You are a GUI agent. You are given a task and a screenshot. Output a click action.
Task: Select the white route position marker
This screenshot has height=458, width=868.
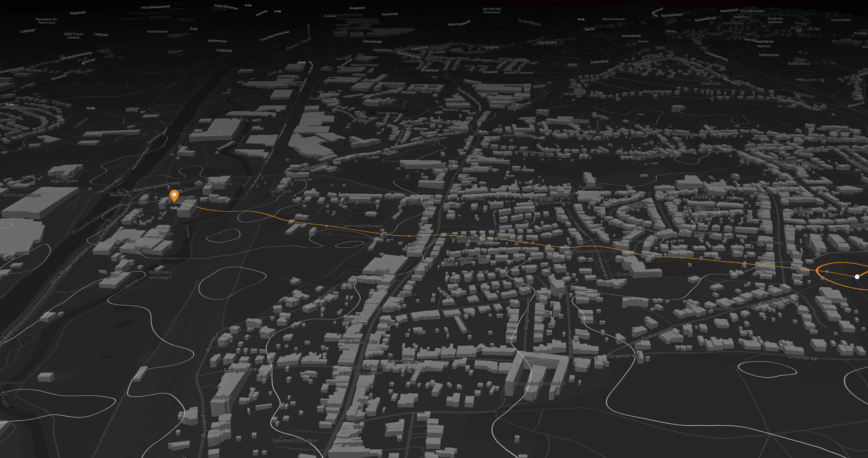point(857,277)
